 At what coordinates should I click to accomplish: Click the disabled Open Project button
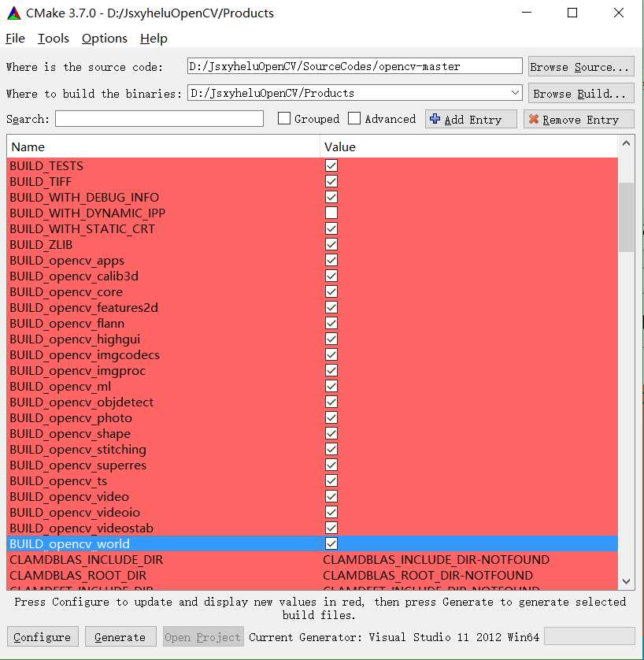[x=203, y=636]
